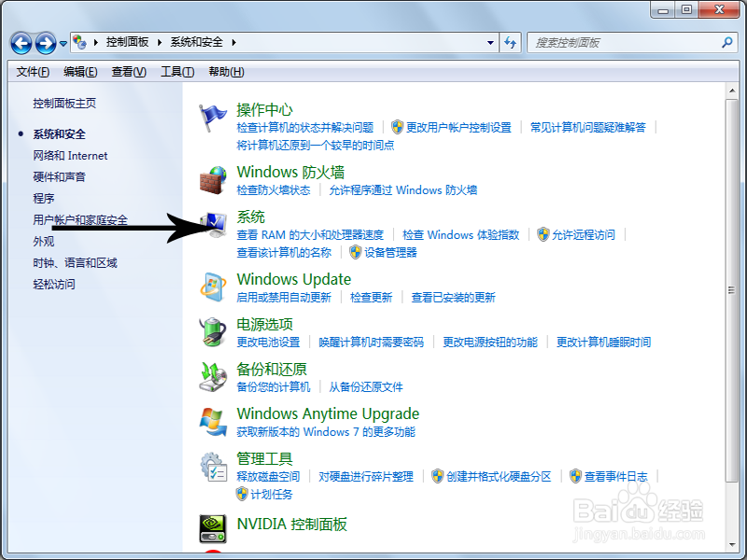Open the Windows Anytime Upgrade icon
The image size is (747, 560).
tap(213, 422)
